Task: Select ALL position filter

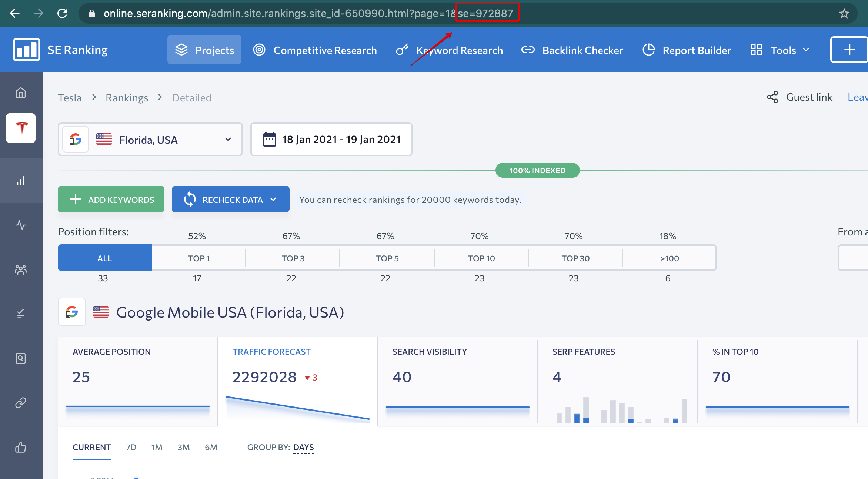Action: (x=105, y=258)
